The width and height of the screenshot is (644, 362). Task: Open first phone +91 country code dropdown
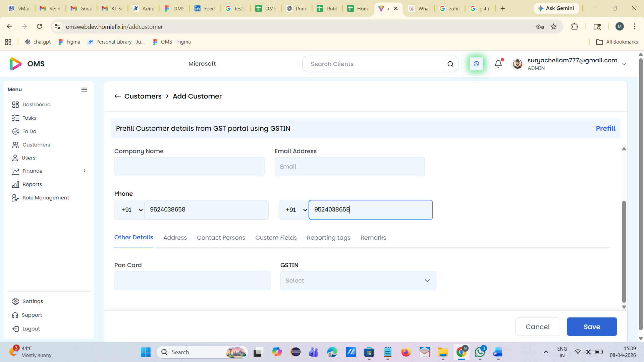pos(132,210)
